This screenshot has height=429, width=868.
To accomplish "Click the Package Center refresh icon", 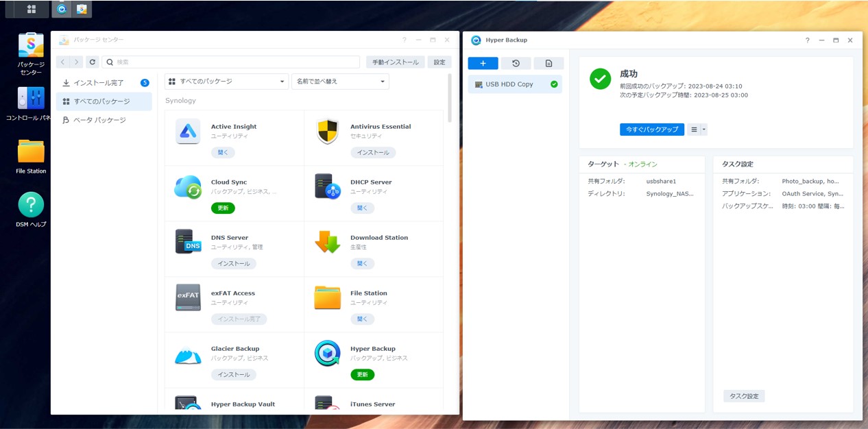I will [93, 62].
